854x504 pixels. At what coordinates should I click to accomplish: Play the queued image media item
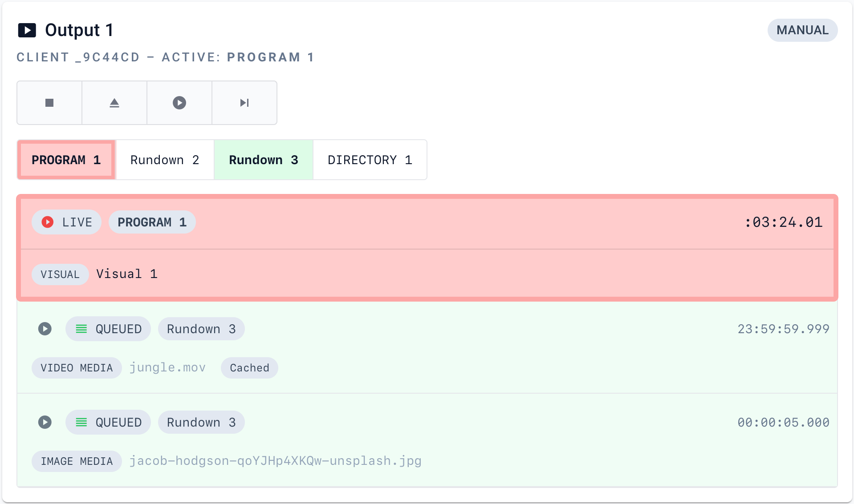coord(45,422)
